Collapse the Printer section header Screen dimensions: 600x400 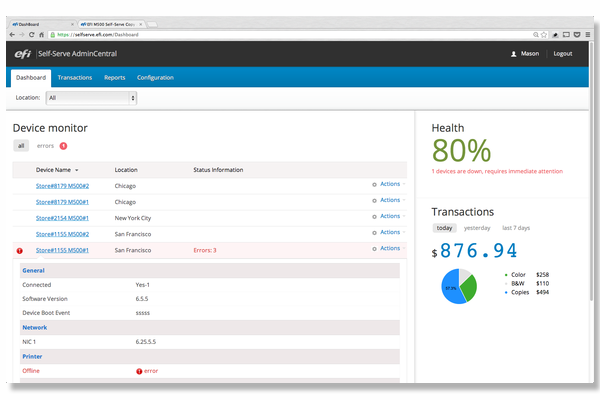click(210, 357)
